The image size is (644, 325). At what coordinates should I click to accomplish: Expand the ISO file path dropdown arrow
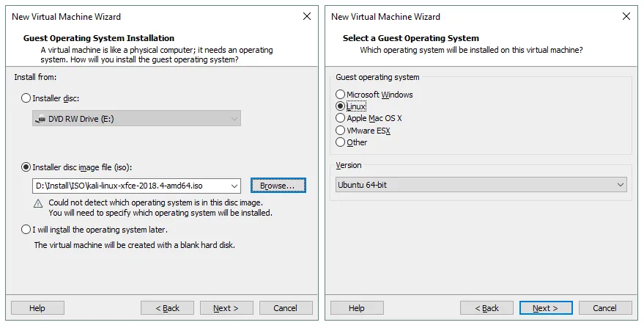234,186
